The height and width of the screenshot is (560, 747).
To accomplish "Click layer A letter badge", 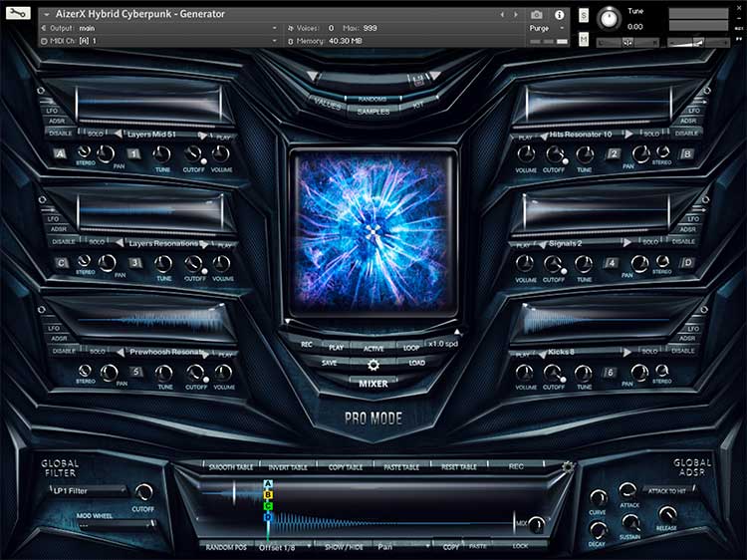I will 60,153.
